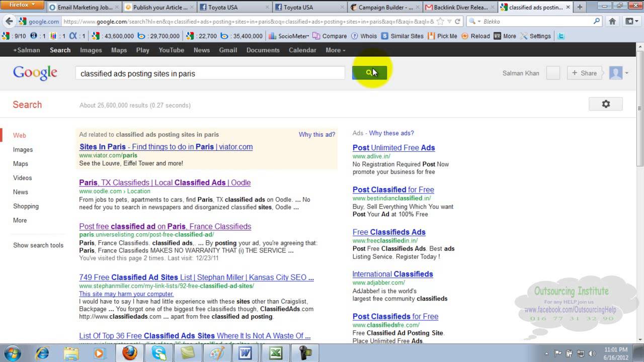Open SocioMeter in the SEO toolbar

pos(288,36)
